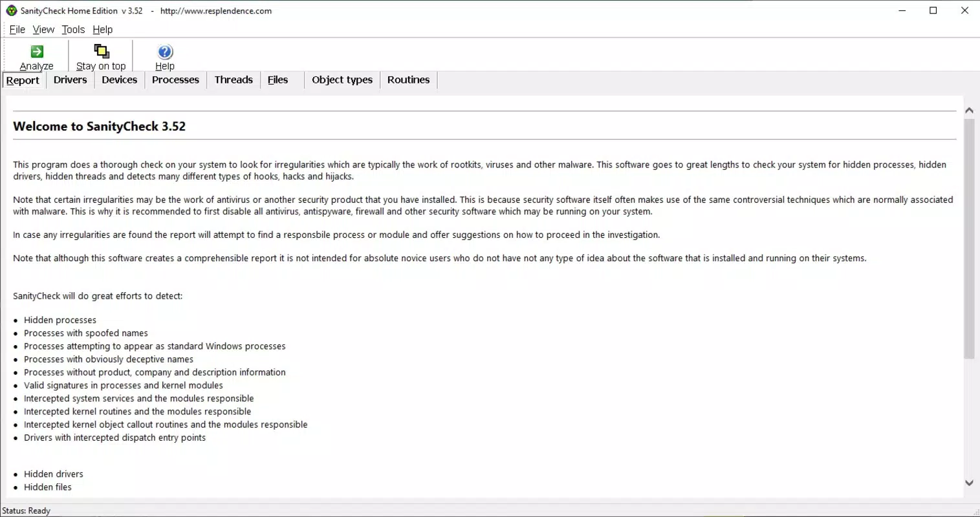Switch to the Routines tab
Screen dimensions: 980x517
pyautogui.click(x=409, y=79)
